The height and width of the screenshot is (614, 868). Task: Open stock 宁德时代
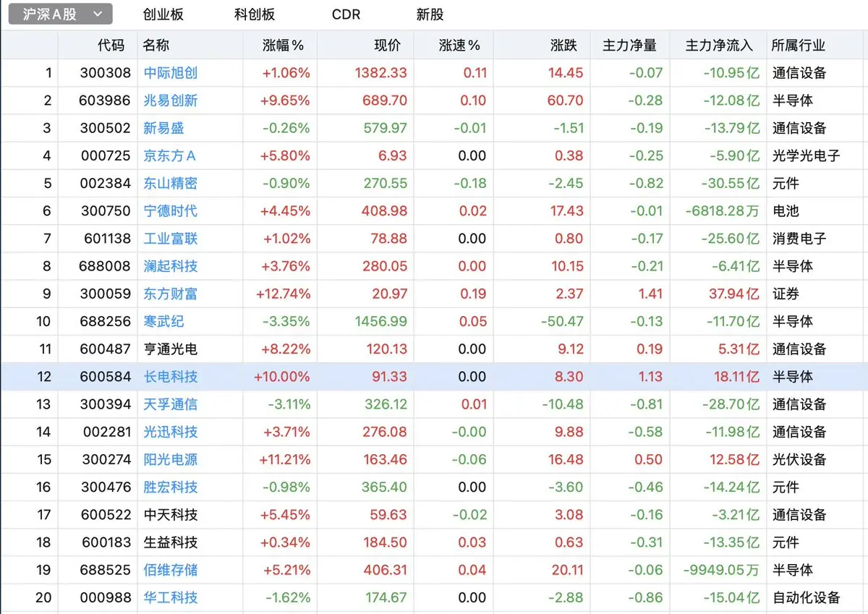[171, 210]
